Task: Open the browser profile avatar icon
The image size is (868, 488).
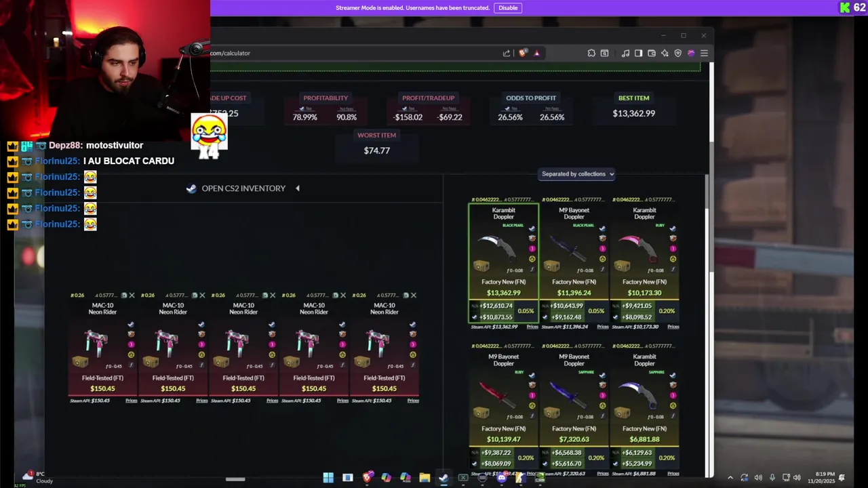Action: [x=691, y=53]
